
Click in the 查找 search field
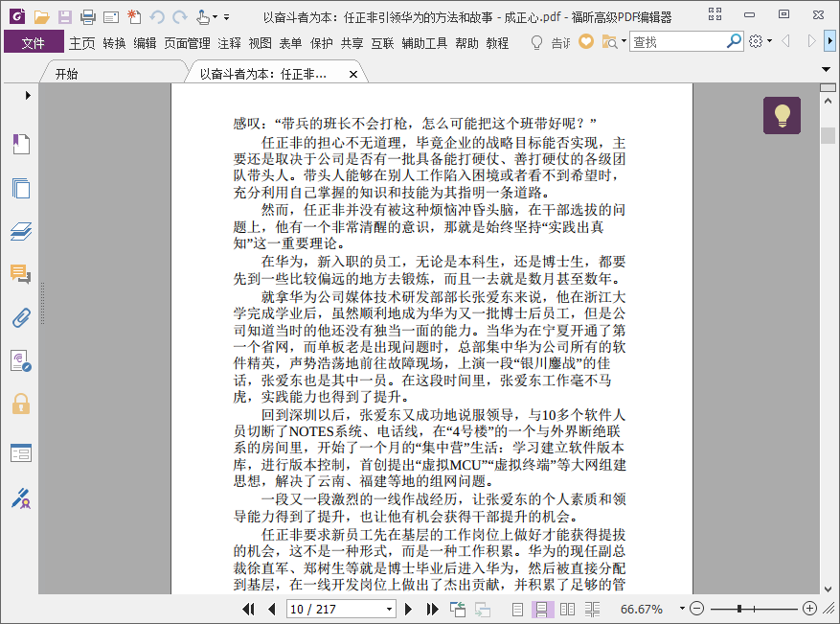pos(678,41)
